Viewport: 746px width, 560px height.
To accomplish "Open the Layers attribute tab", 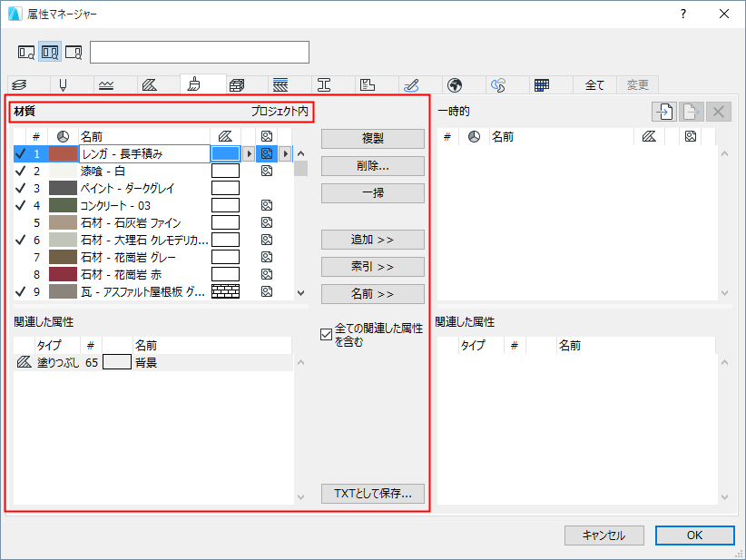I will click(x=19, y=85).
